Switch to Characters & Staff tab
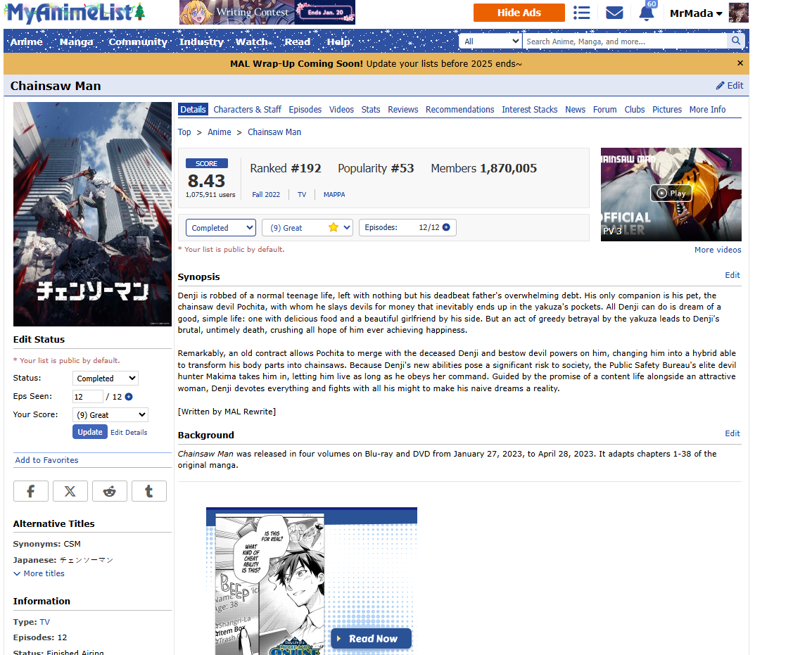The image size is (812, 655). (247, 109)
